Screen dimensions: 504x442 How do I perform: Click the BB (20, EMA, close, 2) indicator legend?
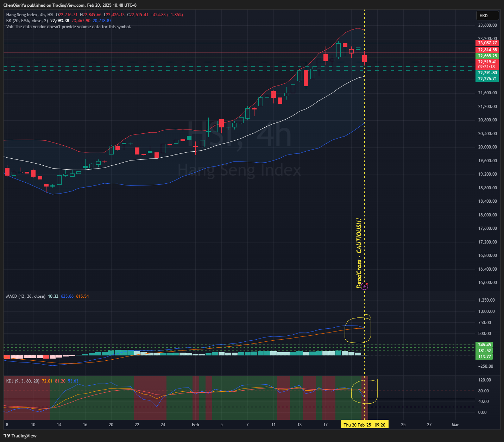[27, 21]
